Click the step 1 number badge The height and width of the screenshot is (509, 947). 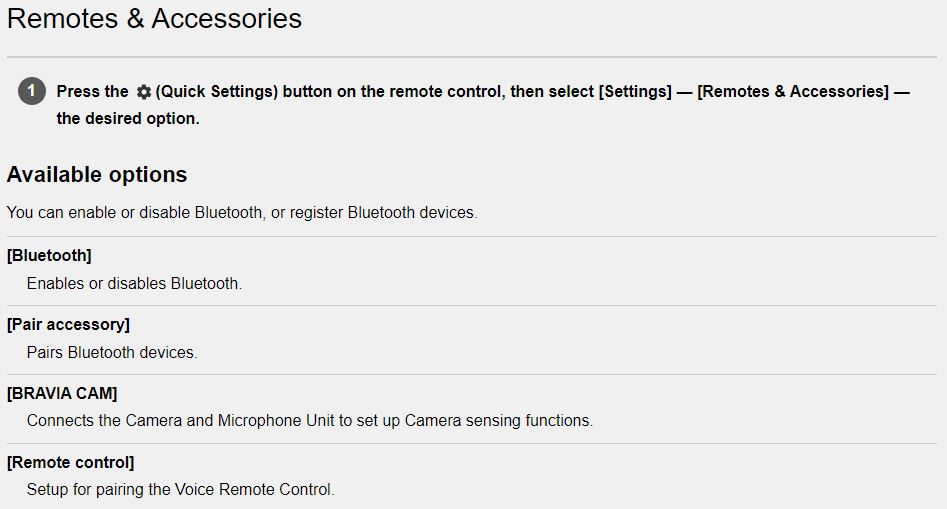[32, 91]
